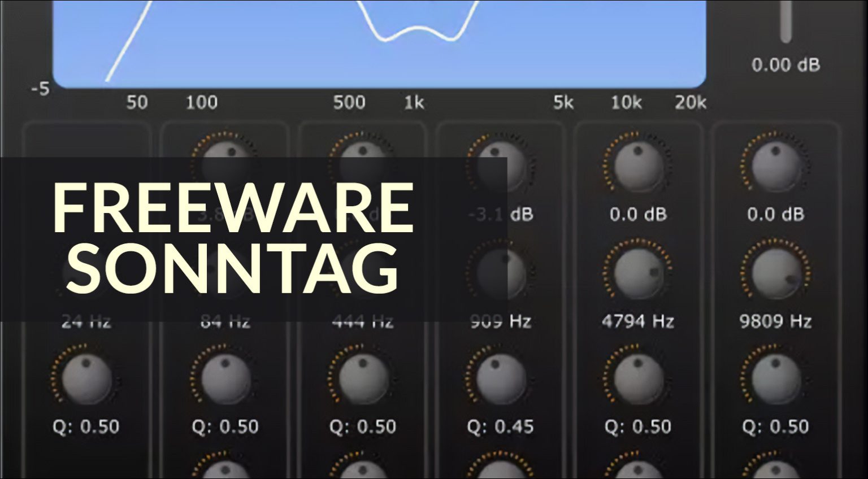
Task: Click the -5 dB scale label
Action: coord(41,89)
